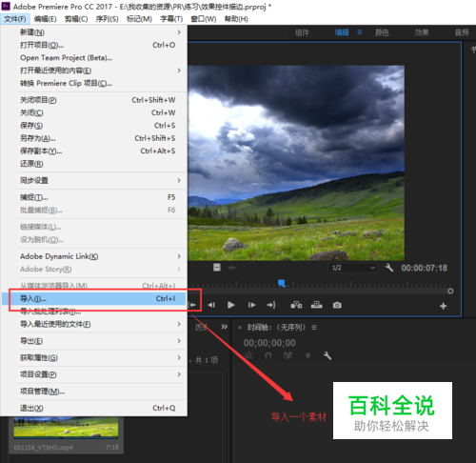The image size is (476, 463).
Task: Select the 001158_VTXHD.mp4 clip thumbnail
Action: pyautogui.click(x=66, y=428)
